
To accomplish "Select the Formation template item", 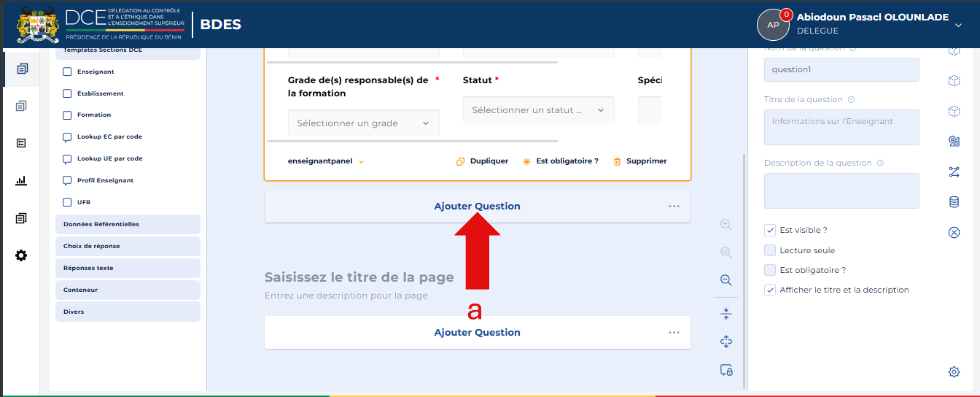I will 87,115.
